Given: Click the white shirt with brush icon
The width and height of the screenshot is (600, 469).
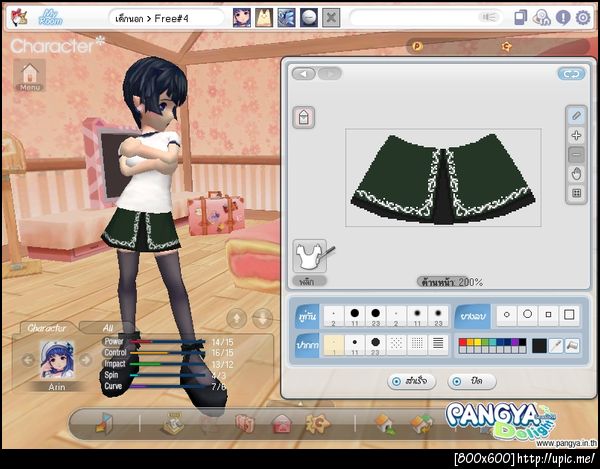Looking at the screenshot, I should click(311, 256).
